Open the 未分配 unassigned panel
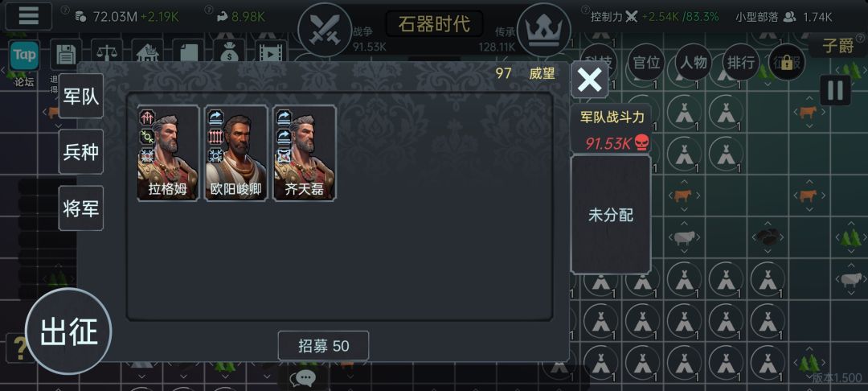 coord(611,214)
